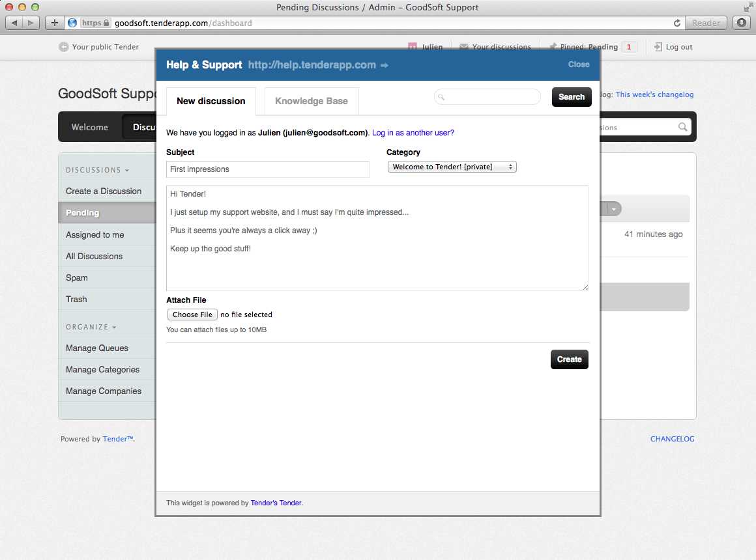Click the widget search input field

coord(487,96)
